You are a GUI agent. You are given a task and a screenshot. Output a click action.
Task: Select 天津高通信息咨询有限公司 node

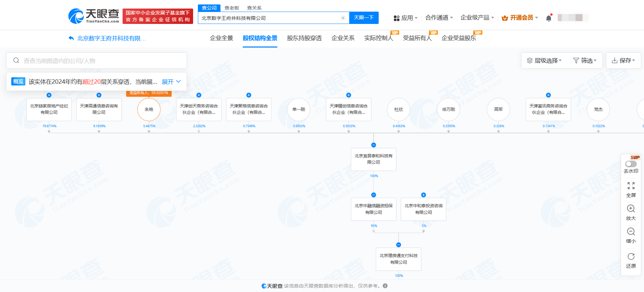(99, 109)
